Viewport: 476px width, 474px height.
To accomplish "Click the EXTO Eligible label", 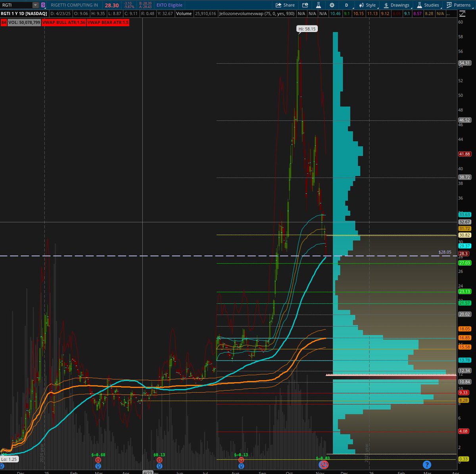I will [x=169, y=5].
